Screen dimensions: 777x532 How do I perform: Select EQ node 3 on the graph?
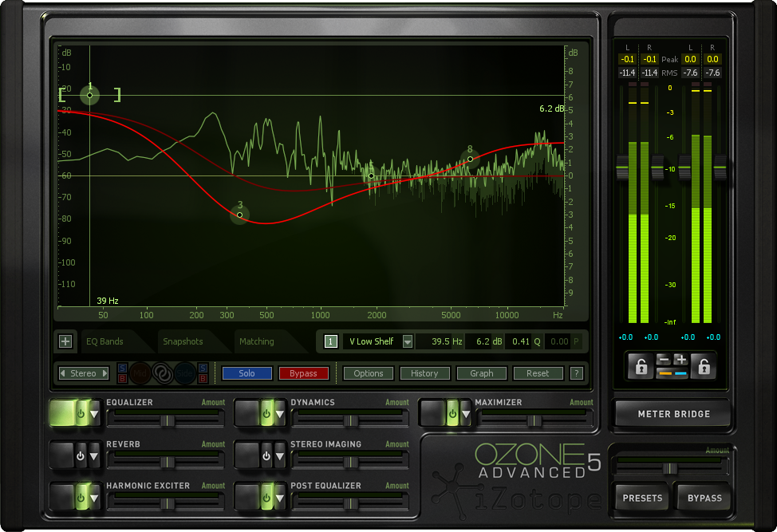coord(240,215)
